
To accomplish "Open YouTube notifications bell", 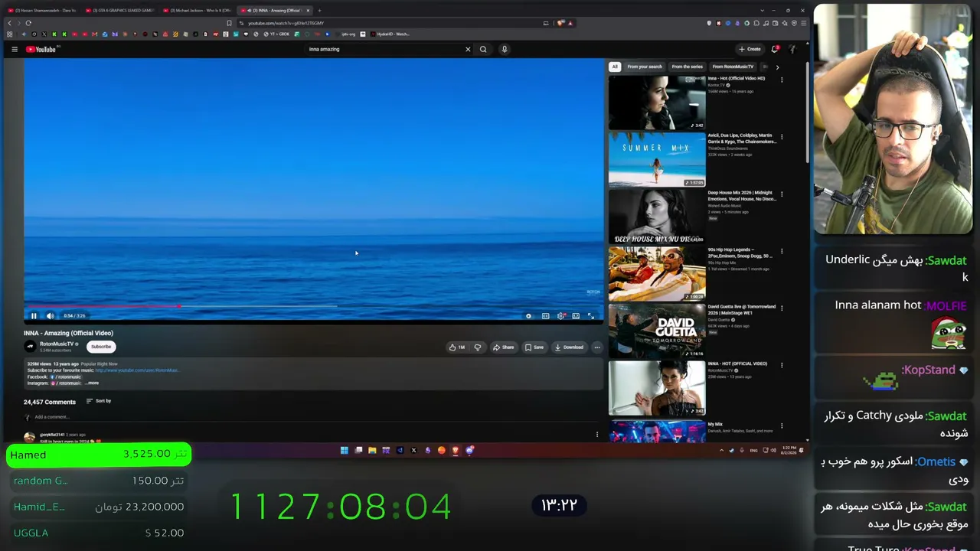I will 775,49.
